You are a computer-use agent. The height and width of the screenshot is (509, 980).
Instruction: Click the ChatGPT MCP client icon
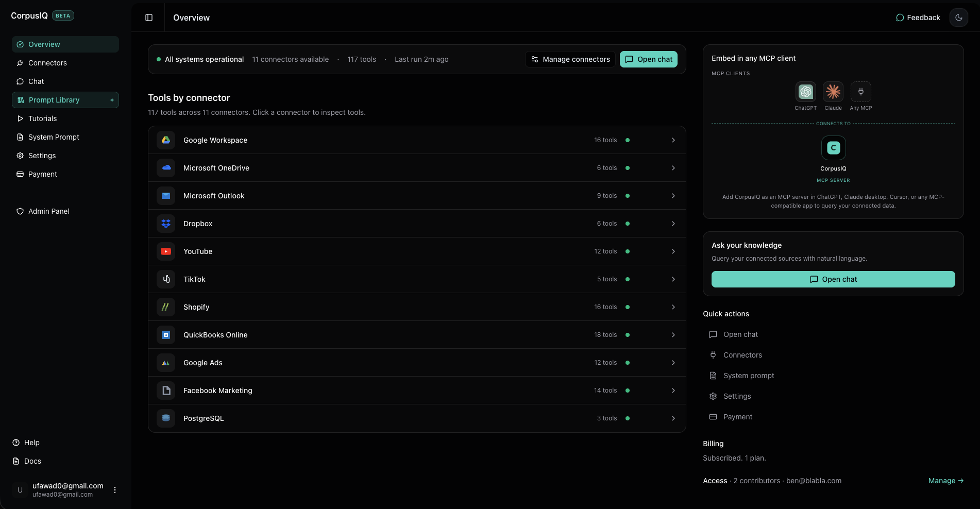click(x=805, y=92)
